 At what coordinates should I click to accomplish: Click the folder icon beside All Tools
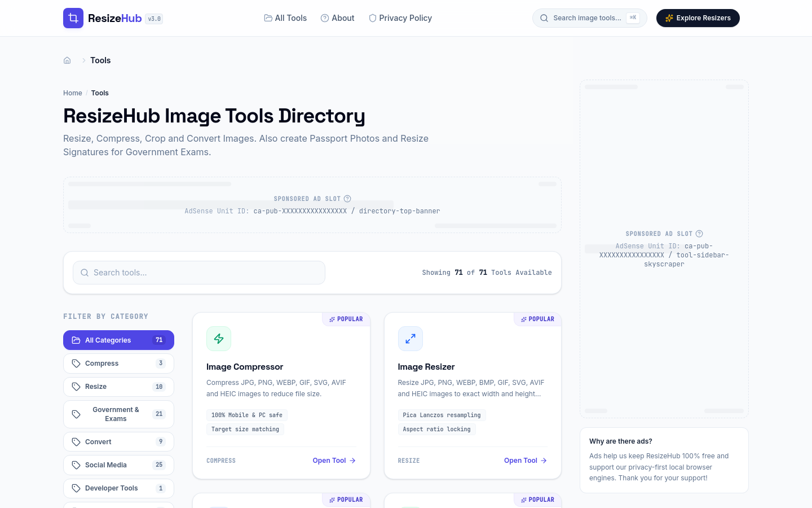click(x=268, y=18)
